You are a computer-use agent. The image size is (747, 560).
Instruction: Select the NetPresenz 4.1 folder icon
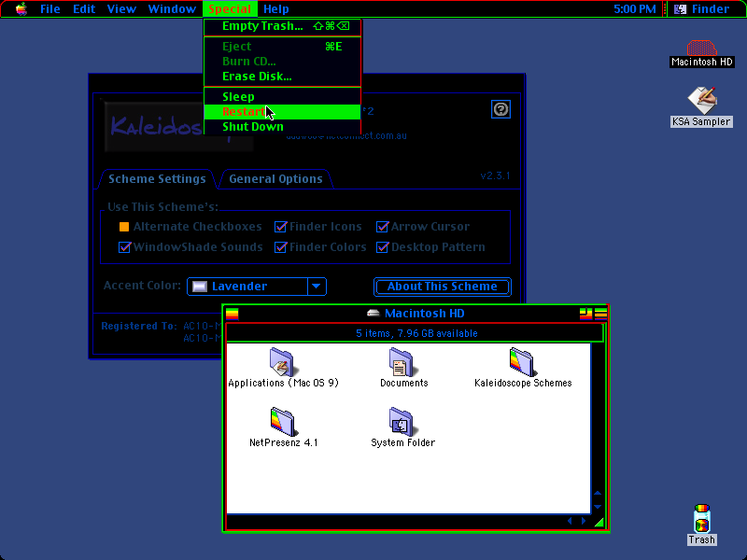pyautogui.click(x=283, y=422)
